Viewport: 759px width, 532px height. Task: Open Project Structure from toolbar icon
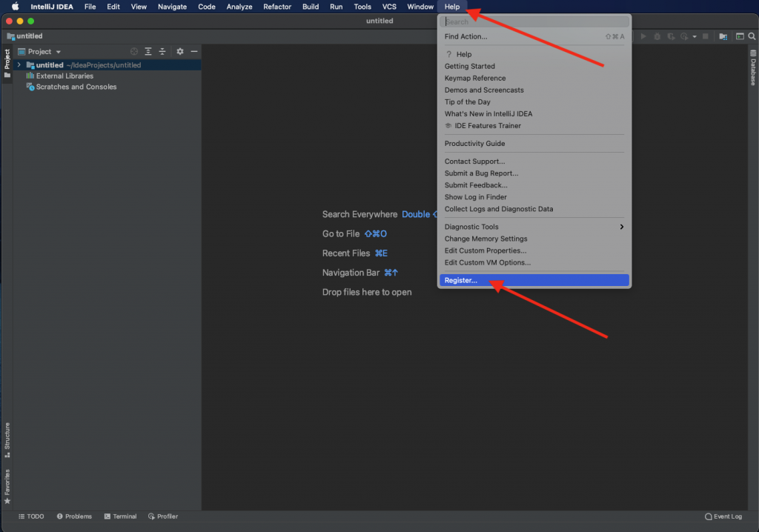click(723, 36)
